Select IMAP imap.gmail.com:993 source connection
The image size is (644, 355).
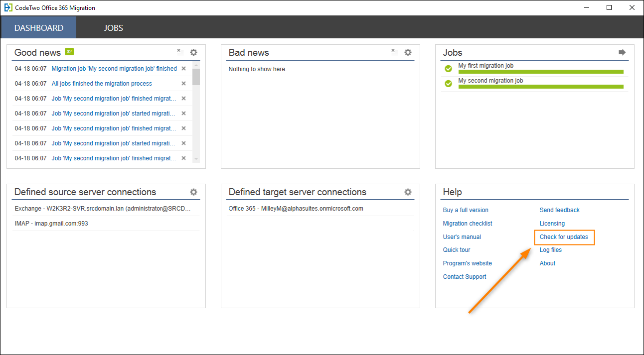[x=106, y=224]
